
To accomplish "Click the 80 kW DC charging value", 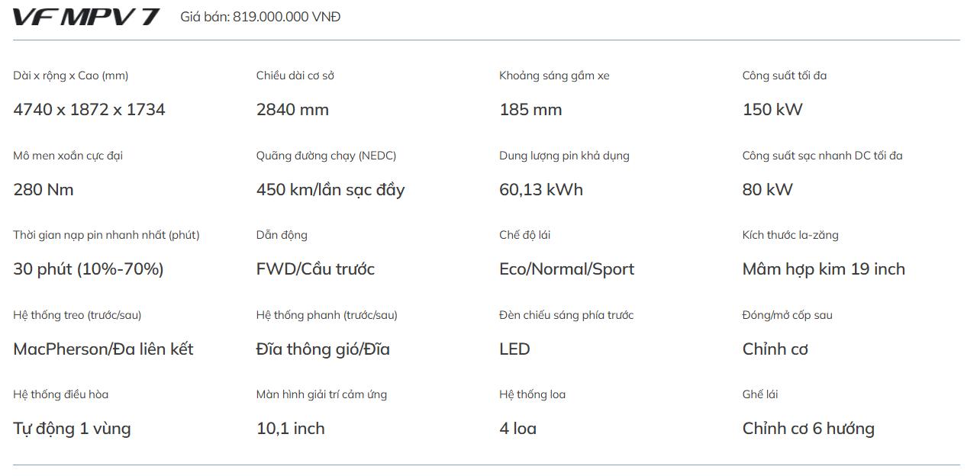I will (768, 190).
